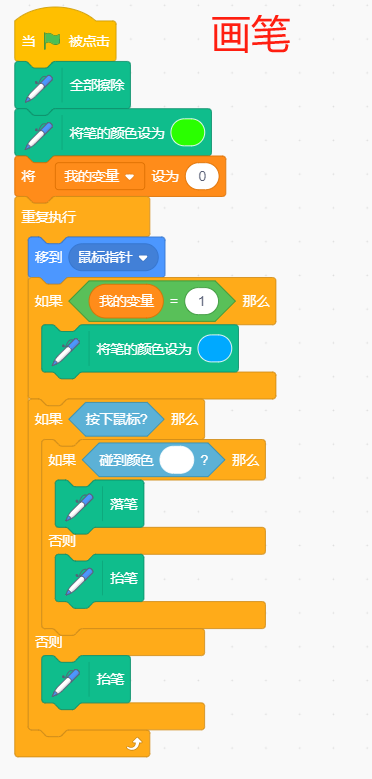The width and height of the screenshot is (372, 779).
Task: Click the input field with value 0
Action: tap(202, 176)
